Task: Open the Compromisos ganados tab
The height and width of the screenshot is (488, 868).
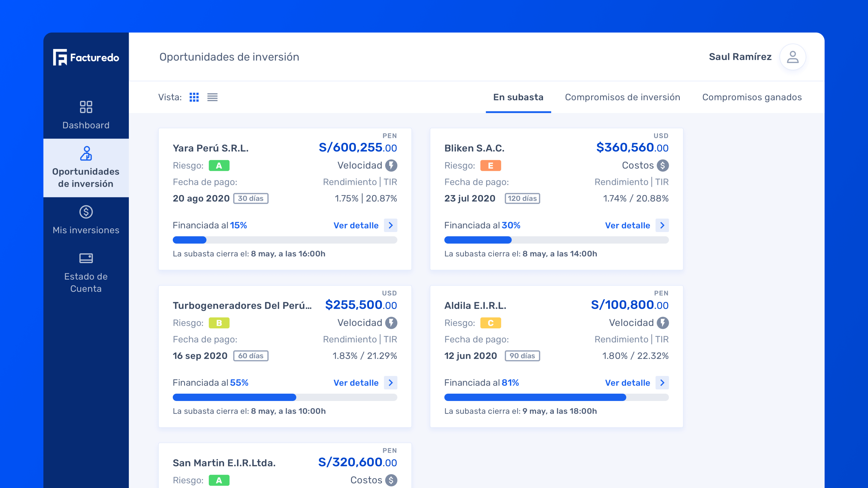Action: (752, 97)
